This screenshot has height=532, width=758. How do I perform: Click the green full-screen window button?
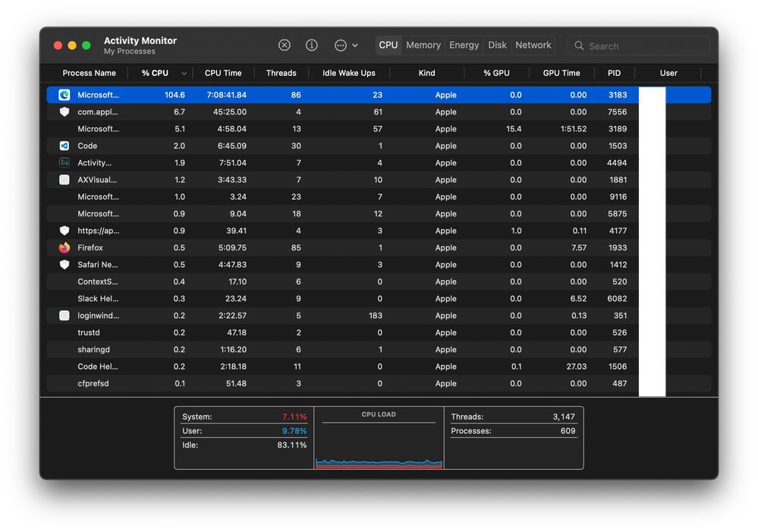86,46
